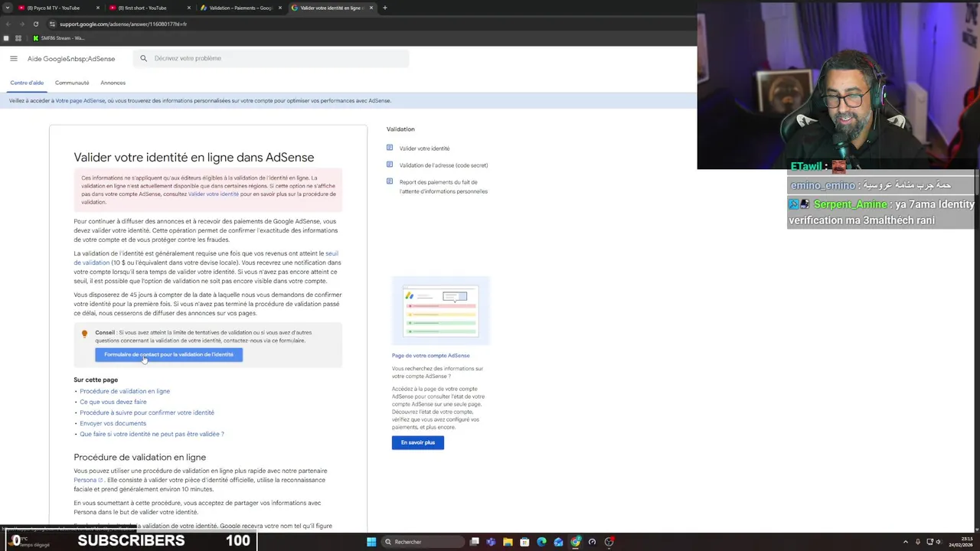980x551 pixels.
Task: Jump to 'Envoyer vos documents' section
Action: coord(113,423)
